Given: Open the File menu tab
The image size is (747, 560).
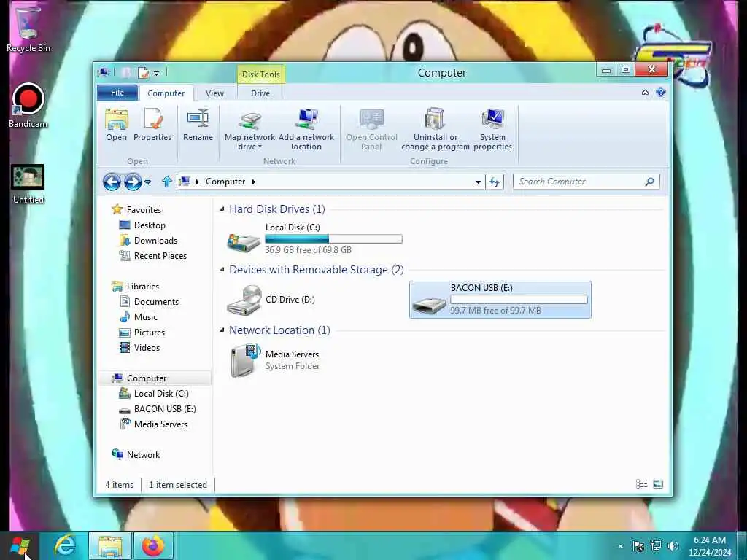Looking at the screenshot, I should (x=117, y=93).
